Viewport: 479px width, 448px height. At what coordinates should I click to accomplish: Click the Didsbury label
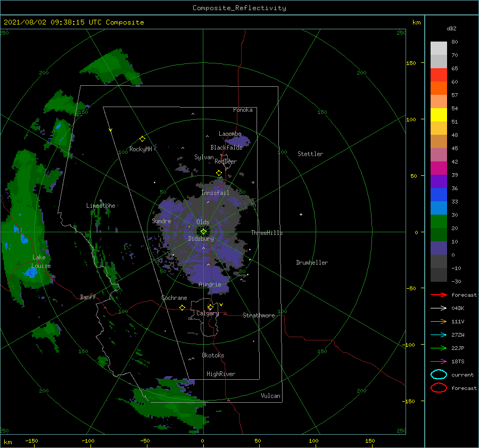[x=201, y=239]
